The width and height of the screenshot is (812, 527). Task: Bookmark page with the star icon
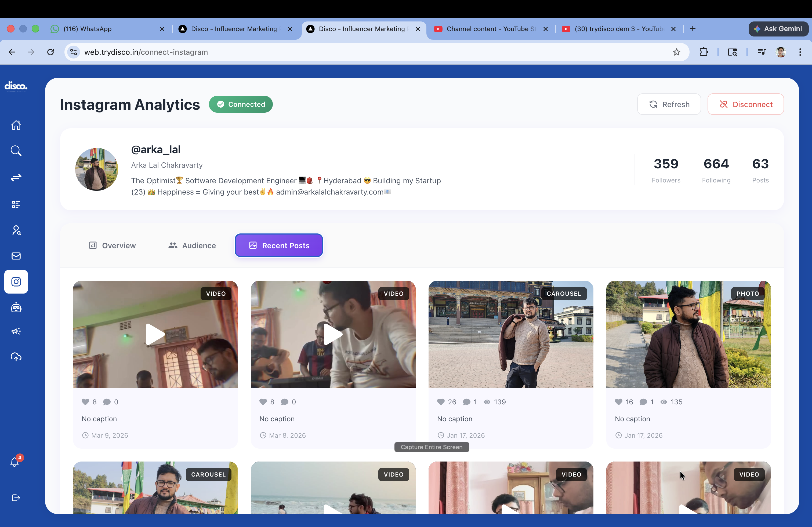coord(676,52)
